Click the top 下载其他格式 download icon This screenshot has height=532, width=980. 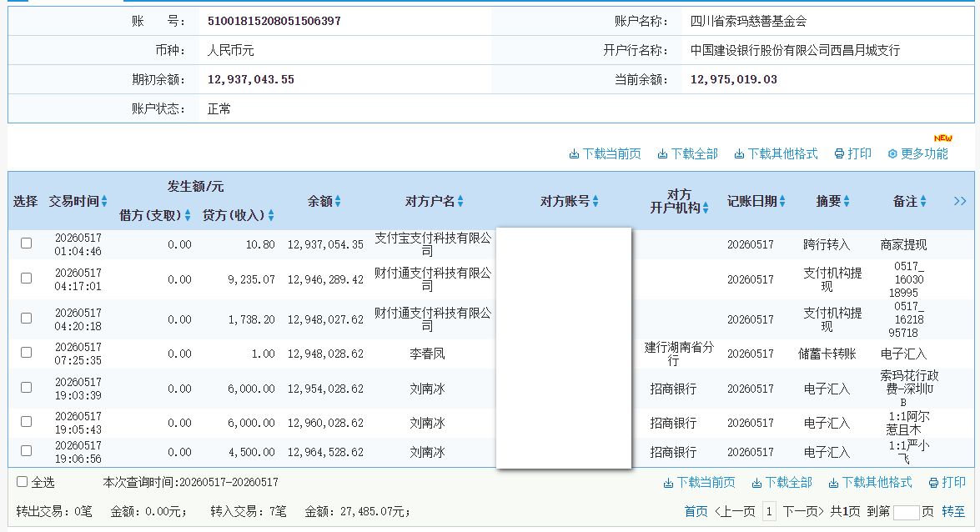(x=739, y=153)
